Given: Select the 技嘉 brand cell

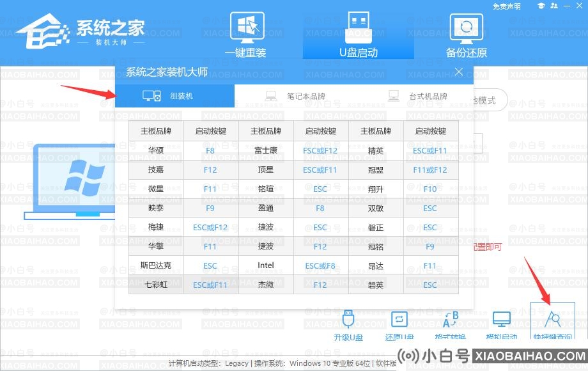Looking at the screenshot, I should point(156,170).
